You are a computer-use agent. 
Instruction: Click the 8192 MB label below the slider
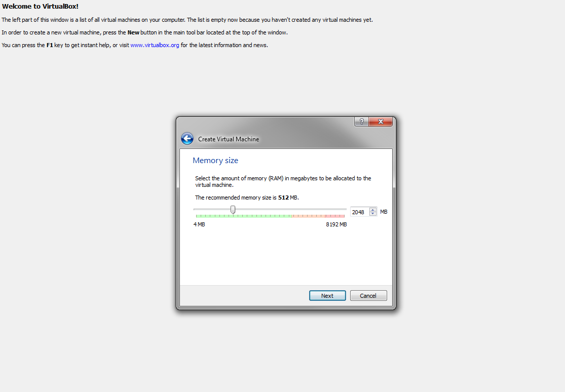(x=336, y=224)
